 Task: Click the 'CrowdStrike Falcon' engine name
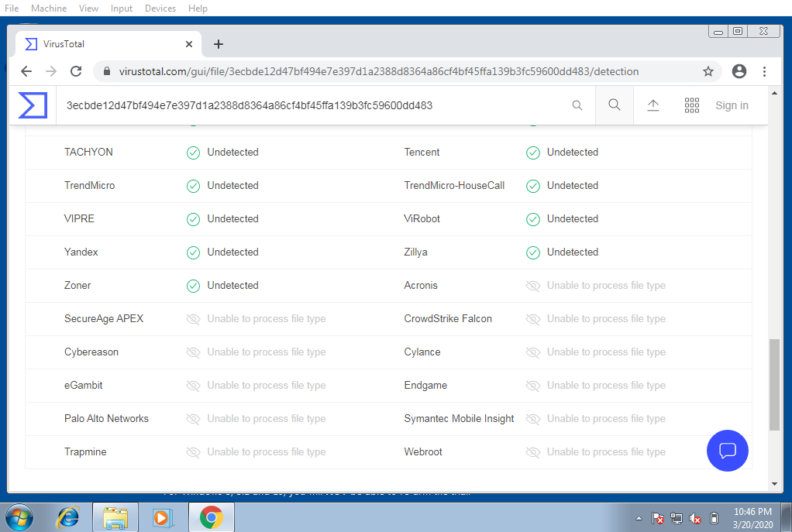click(447, 318)
